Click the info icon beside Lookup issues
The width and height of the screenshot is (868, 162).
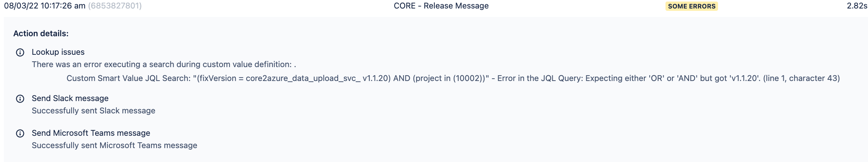click(20, 52)
